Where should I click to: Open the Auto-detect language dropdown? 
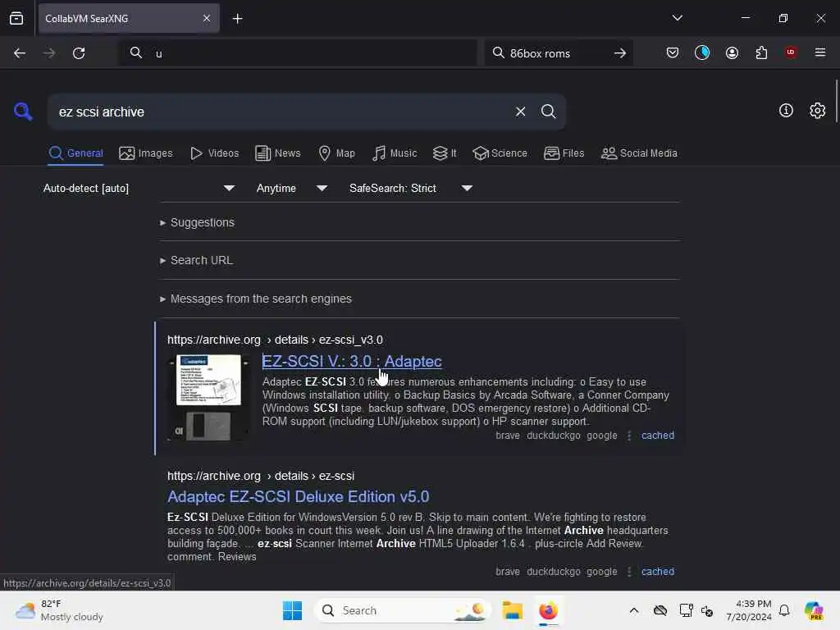tap(139, 188)
